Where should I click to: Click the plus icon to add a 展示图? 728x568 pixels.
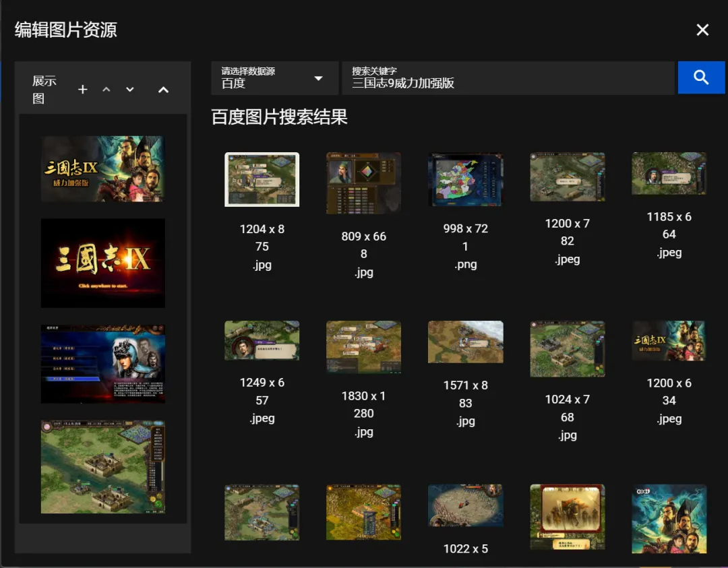click(83, 89)
